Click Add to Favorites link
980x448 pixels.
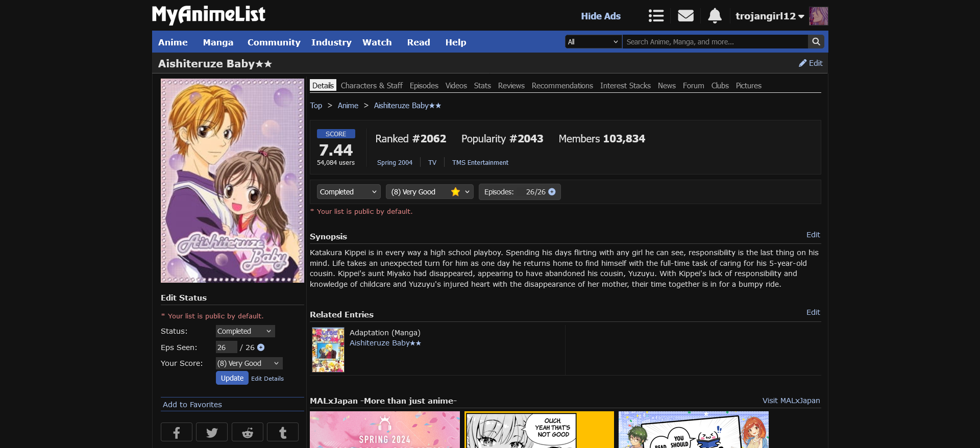(192, 405)
